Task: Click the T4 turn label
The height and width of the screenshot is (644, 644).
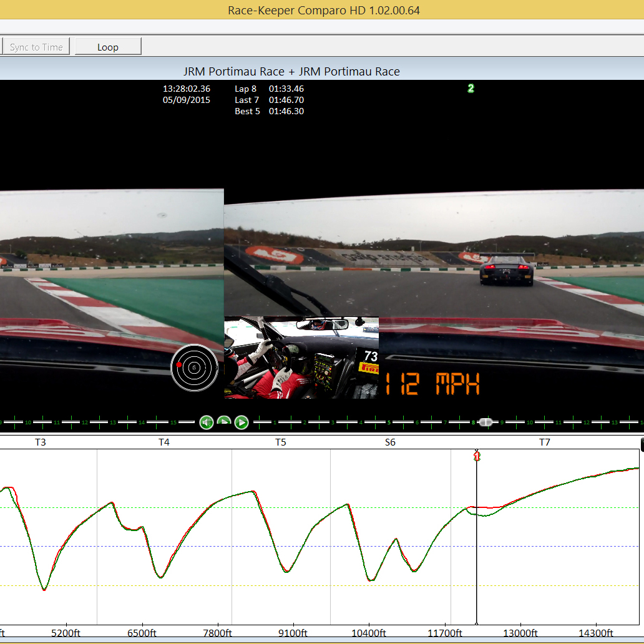Action: [164, 442]
